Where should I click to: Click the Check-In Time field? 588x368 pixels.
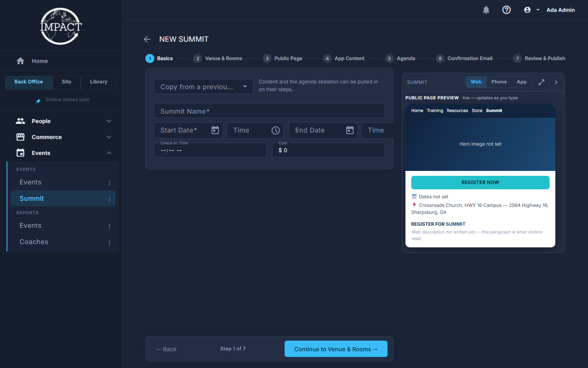pyautogui.click(x=210, y=150)
